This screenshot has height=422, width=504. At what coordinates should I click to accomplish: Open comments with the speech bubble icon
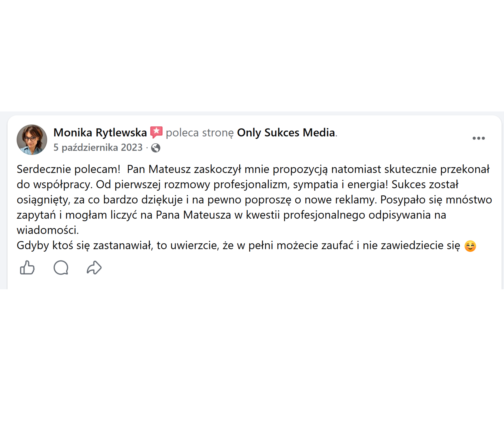pos(61,268)
